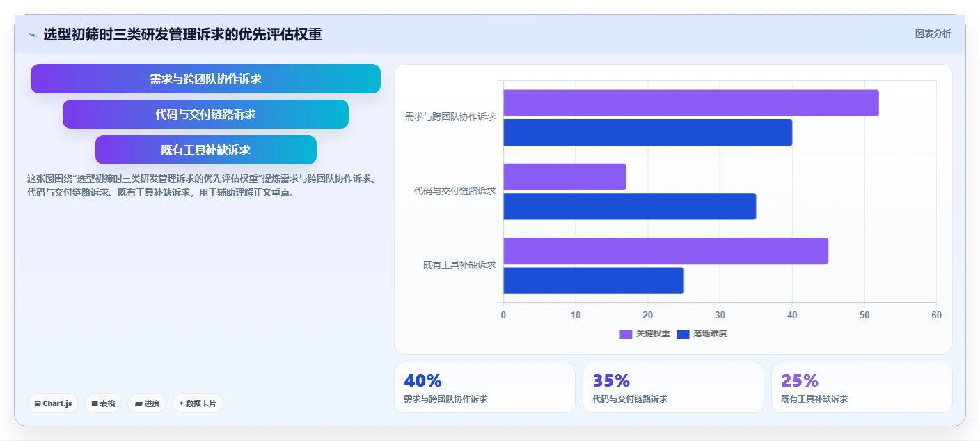Click x-axis tick value 30
Image resolution: width=980 pixels, height=441 pixels.
[720, 316]
